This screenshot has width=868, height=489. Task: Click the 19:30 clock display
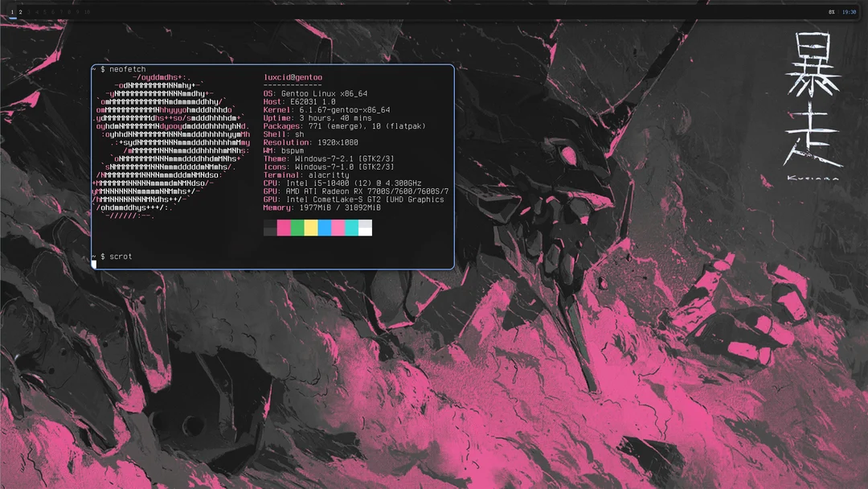(850, 12)
